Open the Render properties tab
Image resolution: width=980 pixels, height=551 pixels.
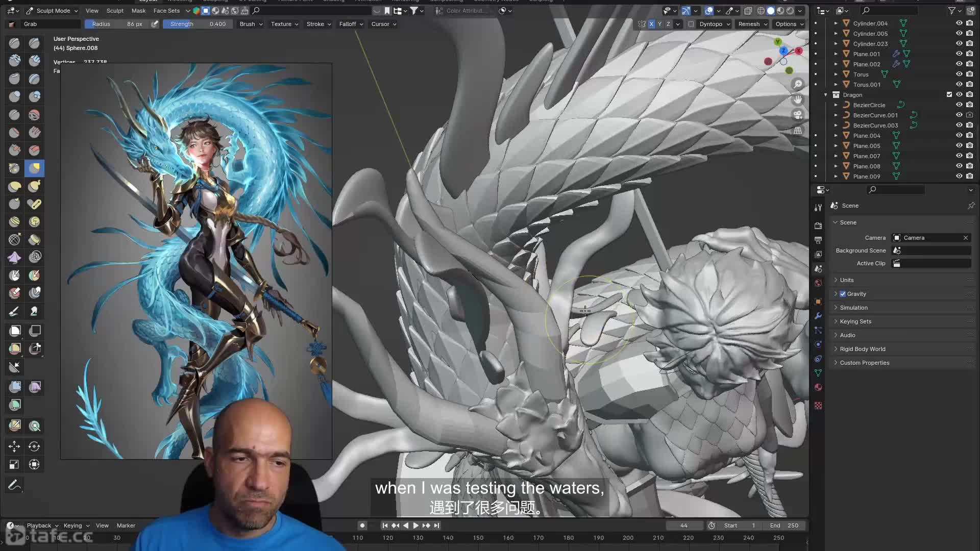pos(818,226)
